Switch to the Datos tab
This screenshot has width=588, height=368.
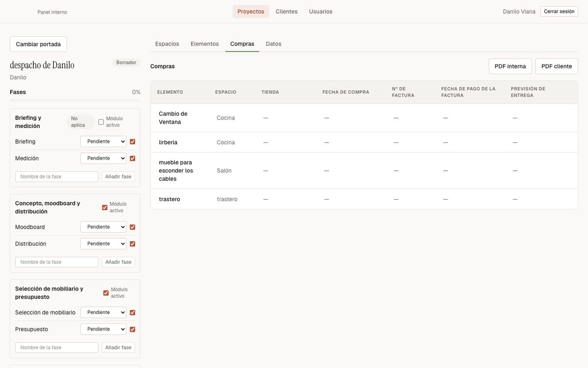273,44
